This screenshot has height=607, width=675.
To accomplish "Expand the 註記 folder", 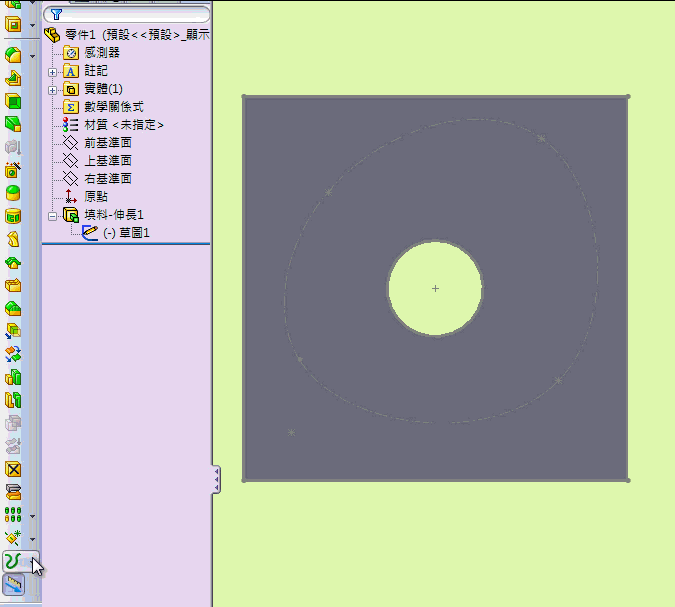I will 53,72.
